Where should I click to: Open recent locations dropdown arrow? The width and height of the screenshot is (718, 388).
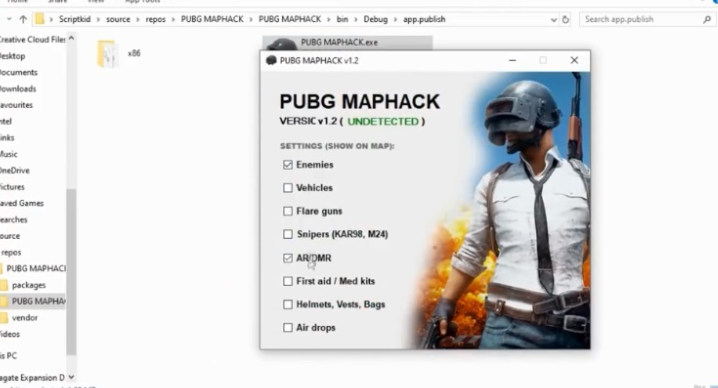[x=9, y=19]
